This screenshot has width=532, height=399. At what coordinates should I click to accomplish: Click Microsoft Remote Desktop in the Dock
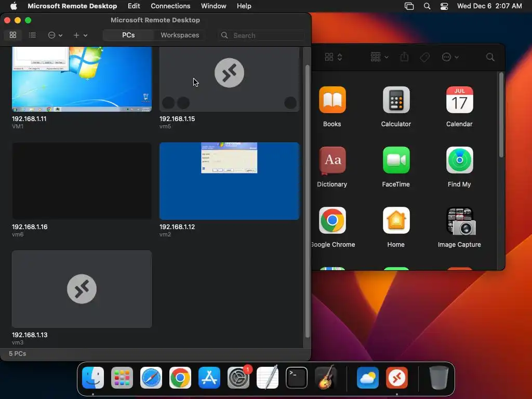397,378
